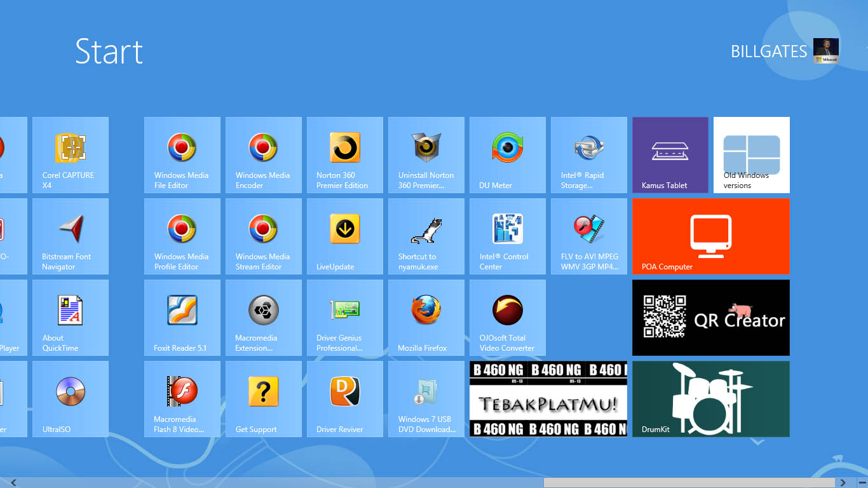Open the Kamus Tablet app tile
Viewport: 868px width, 488px height.
[670, 155]
